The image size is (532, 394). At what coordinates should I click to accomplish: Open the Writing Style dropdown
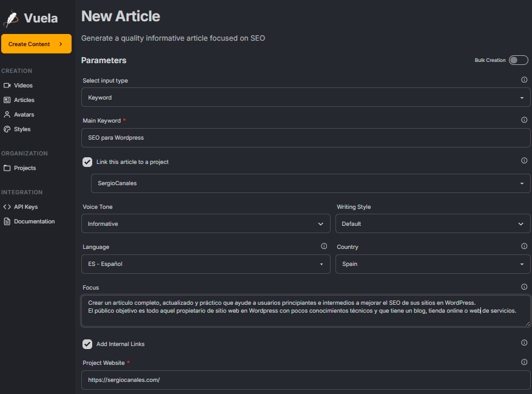(x=433, y=224)
